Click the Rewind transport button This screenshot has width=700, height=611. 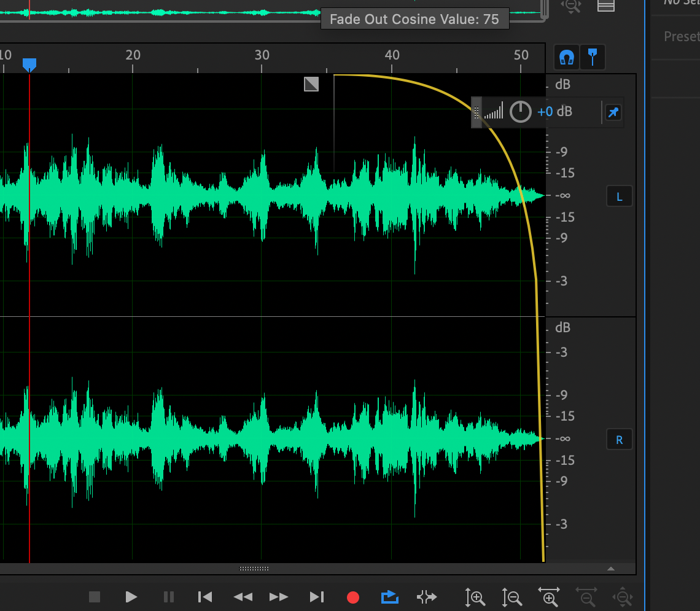243,597
